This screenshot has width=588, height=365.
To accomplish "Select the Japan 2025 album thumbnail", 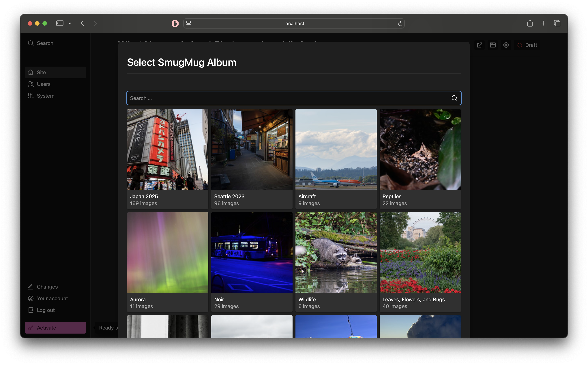I will (x=168, y=150).
